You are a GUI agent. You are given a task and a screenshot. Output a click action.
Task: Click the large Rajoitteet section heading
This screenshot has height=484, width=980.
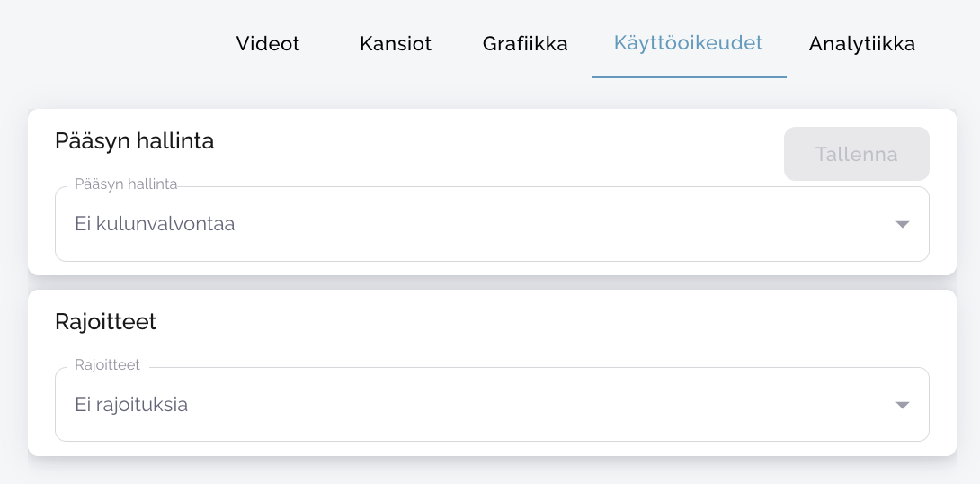click(105, 322)
